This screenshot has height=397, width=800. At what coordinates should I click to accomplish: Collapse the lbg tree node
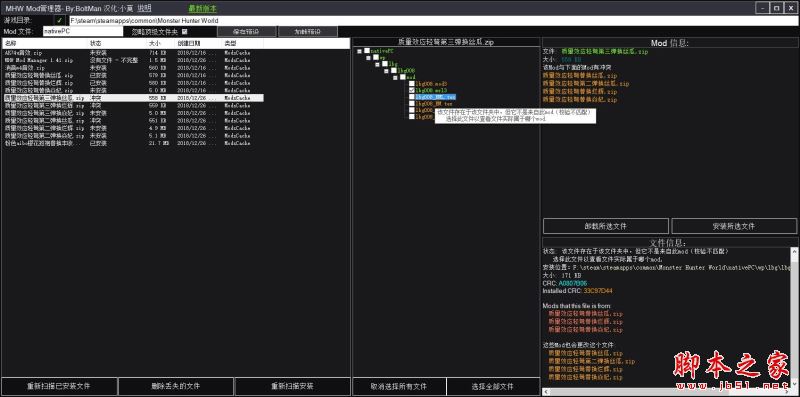pyautogui.click(x=378, y=64)
